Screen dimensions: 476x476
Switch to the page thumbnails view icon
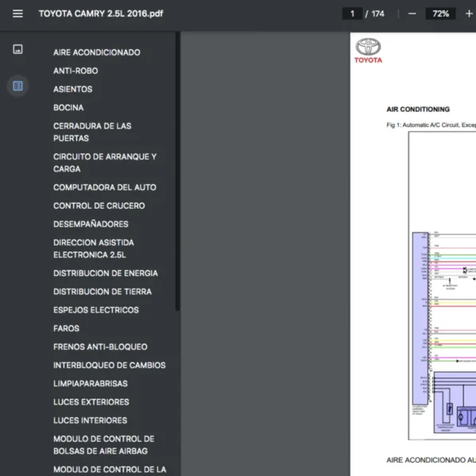click(17, 49)
